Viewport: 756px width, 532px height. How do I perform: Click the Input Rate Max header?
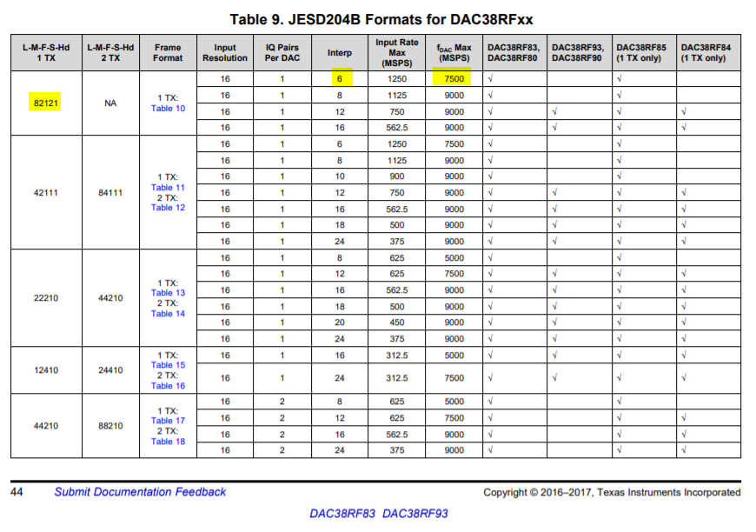coord(397,52)
